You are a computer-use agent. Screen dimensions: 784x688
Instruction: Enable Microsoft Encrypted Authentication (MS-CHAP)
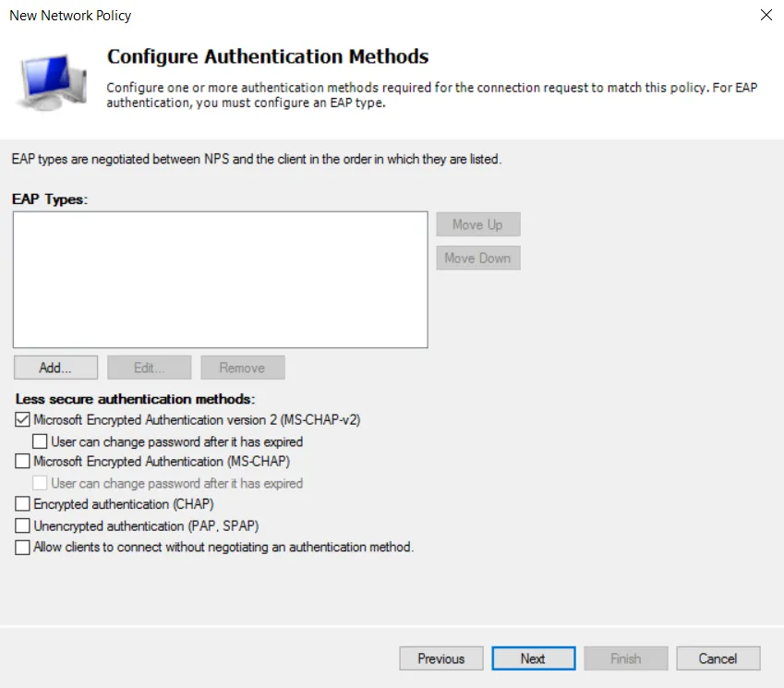[x=21, y=462]
